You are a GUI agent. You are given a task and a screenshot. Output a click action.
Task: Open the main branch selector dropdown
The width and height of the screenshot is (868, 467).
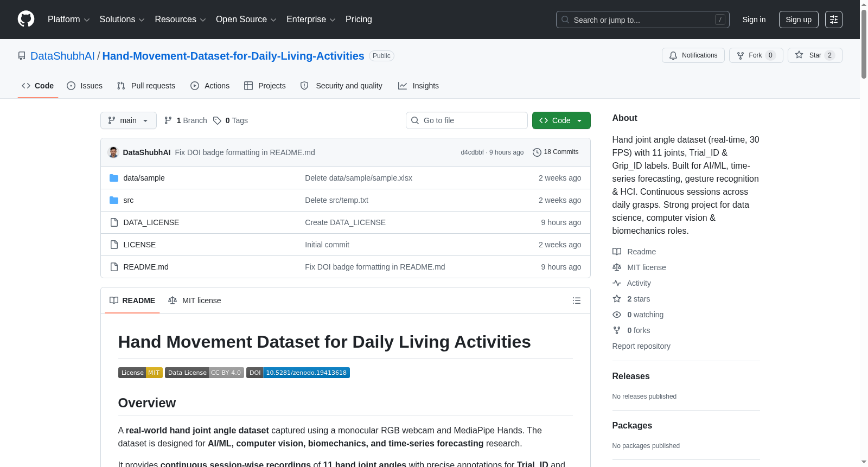129,120
